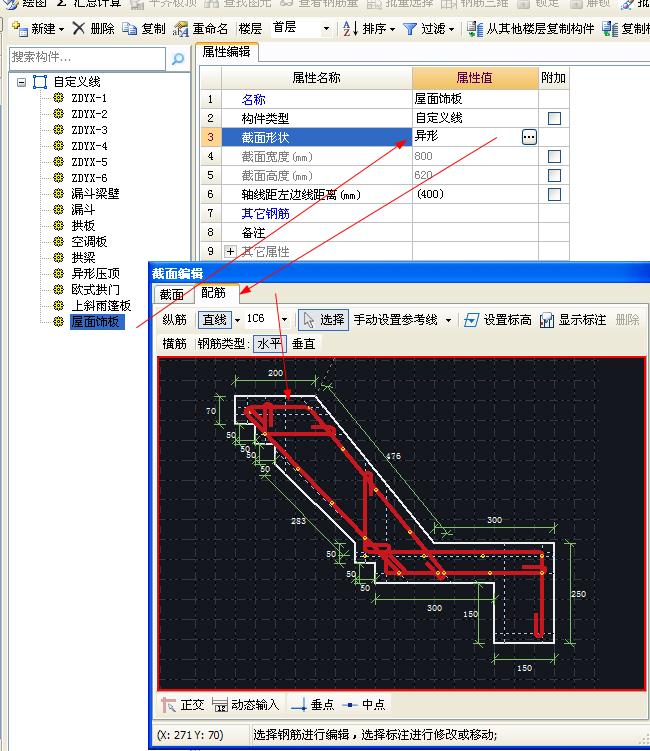Click 汇总计算 in the top toolbar
Image resolution: width=650 pixels, height=751 pixels.
(89, 4)
